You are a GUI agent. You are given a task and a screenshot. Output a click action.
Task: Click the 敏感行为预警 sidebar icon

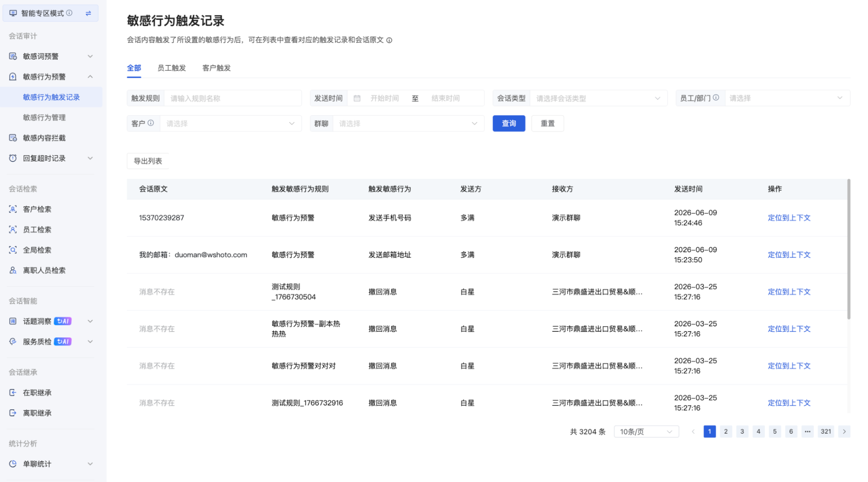13,77
